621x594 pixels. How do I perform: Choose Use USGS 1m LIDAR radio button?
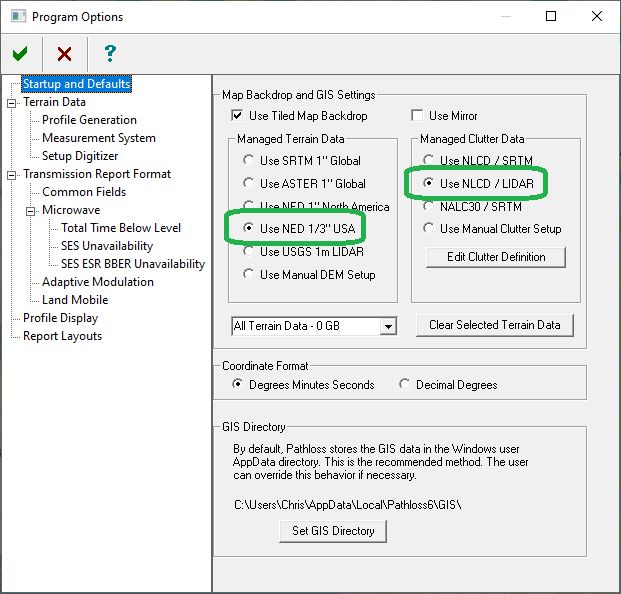[x=249, y=252]
